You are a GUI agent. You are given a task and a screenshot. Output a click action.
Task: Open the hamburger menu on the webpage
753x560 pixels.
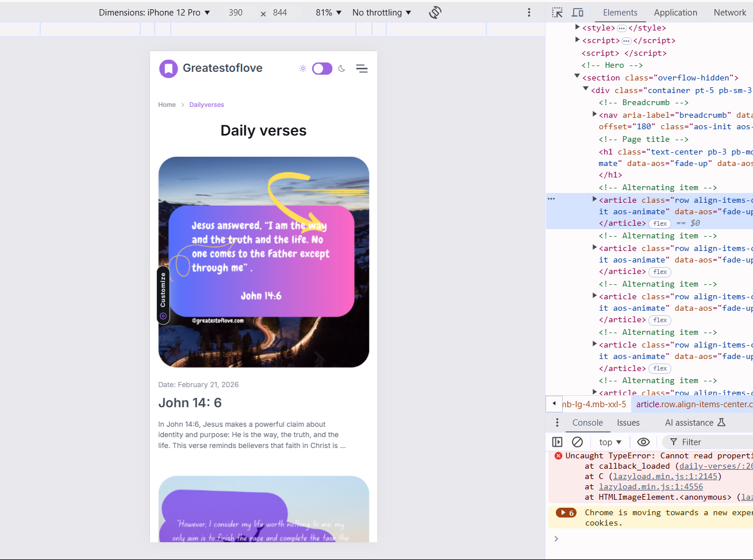pos(362,68)
